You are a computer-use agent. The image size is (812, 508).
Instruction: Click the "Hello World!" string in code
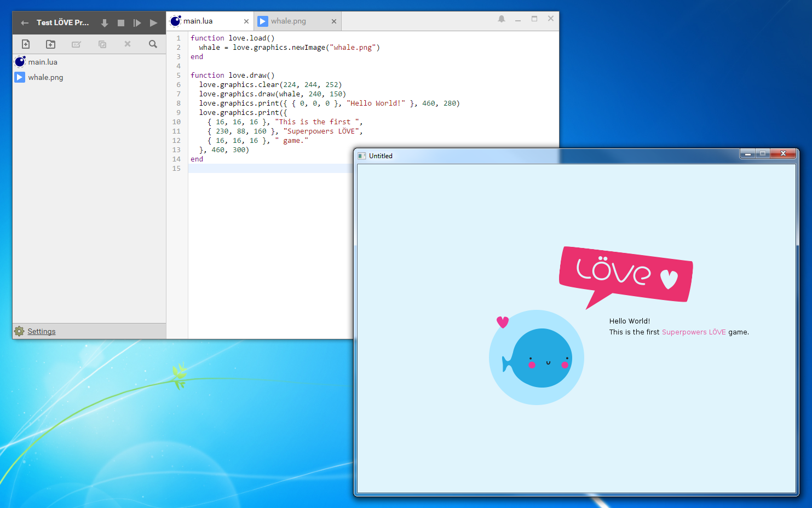click(376, 103)
